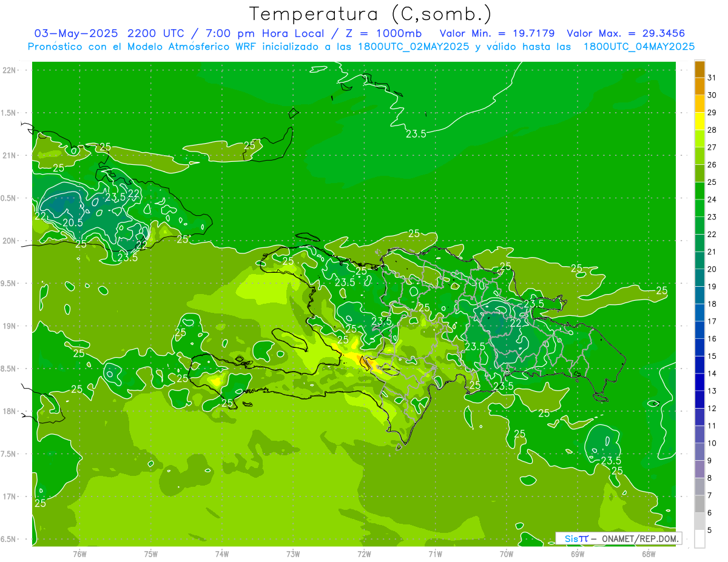
Task: Click legend value '19'
Action: point(712,287)
